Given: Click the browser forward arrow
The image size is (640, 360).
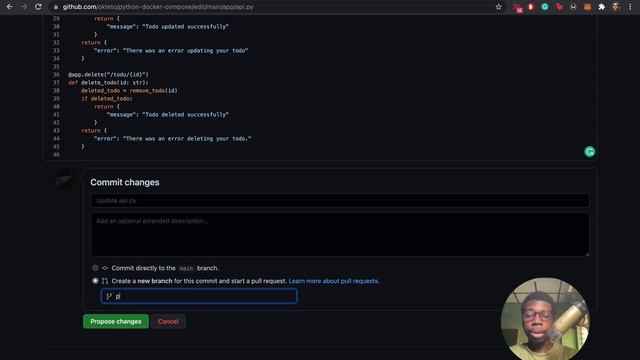Looking at the screenshot, I should [24, 7].
